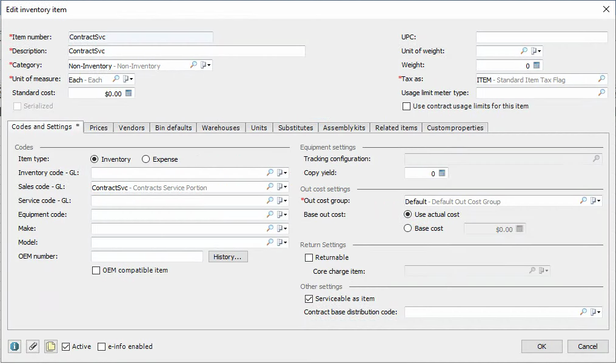Click into the Description field
Image resolution: width=616 pixels, height=364 pixels.
[187, 51]
